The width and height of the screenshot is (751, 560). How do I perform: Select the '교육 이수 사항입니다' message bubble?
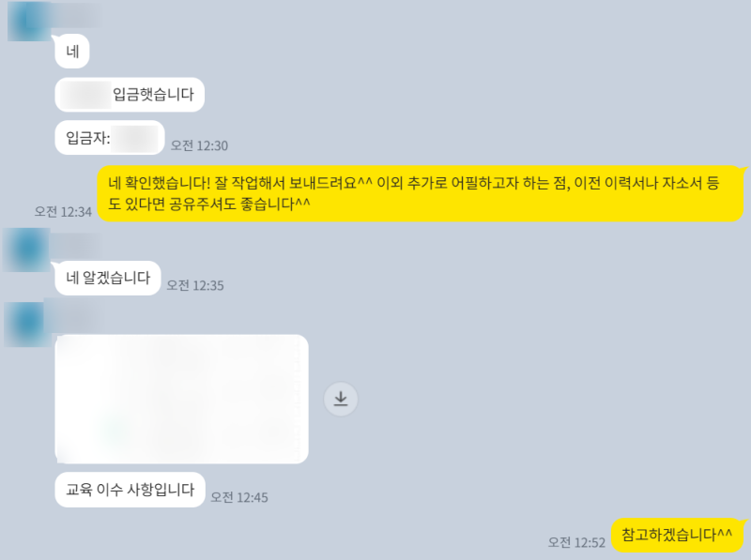click(130, 490)
